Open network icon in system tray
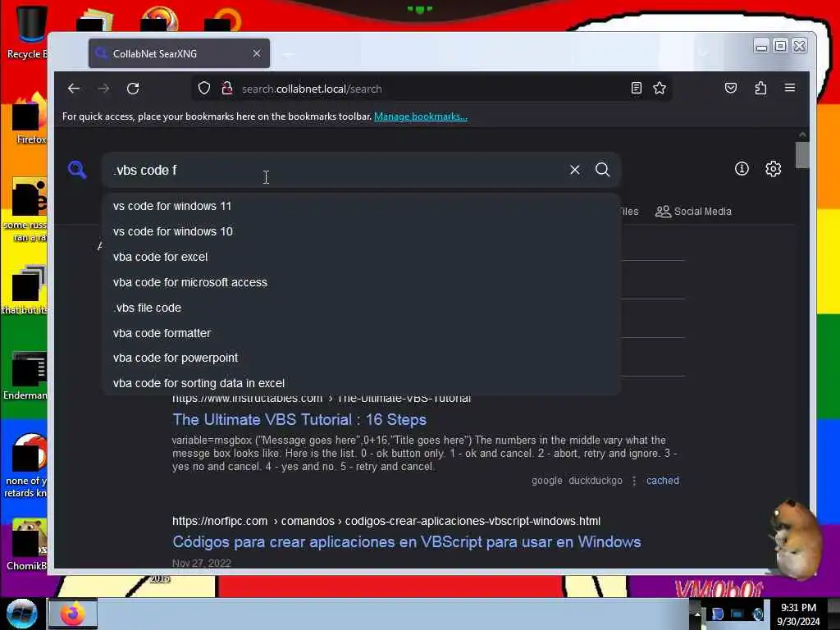Image resolution: width=840 pixels, height=630 pixels. pyautogui.click(x=737, y=614)
